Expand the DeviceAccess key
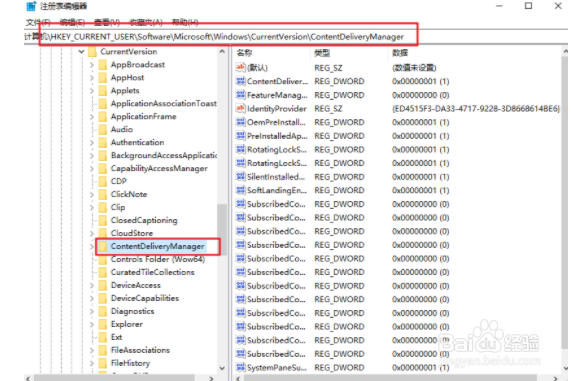571x381 pixels. 92,285
